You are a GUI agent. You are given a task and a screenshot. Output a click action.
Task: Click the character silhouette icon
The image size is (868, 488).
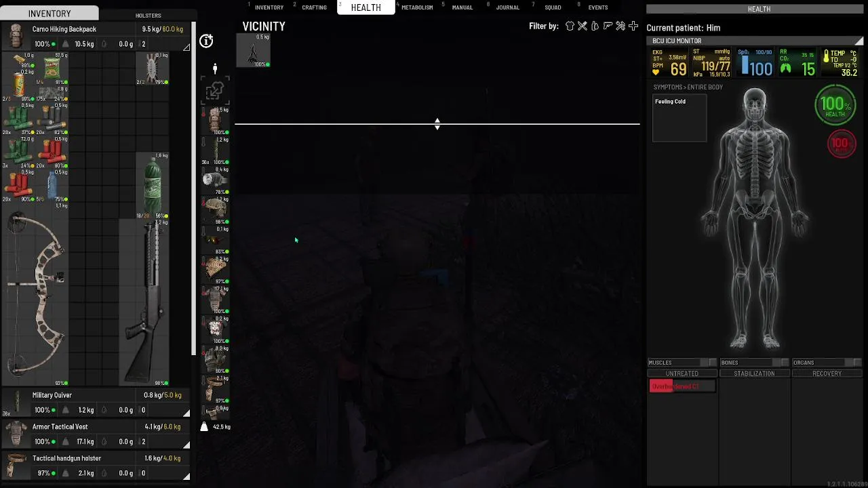point(215,68)
